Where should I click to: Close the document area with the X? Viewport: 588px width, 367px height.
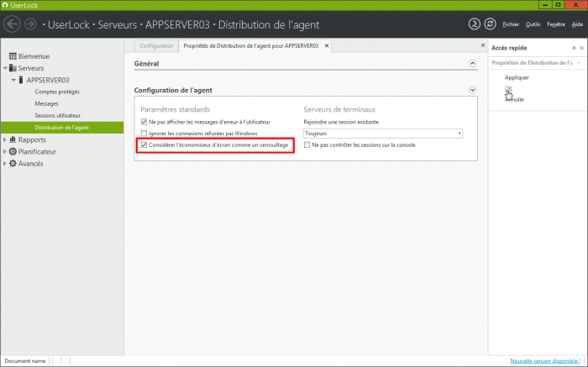click(483, 45)
